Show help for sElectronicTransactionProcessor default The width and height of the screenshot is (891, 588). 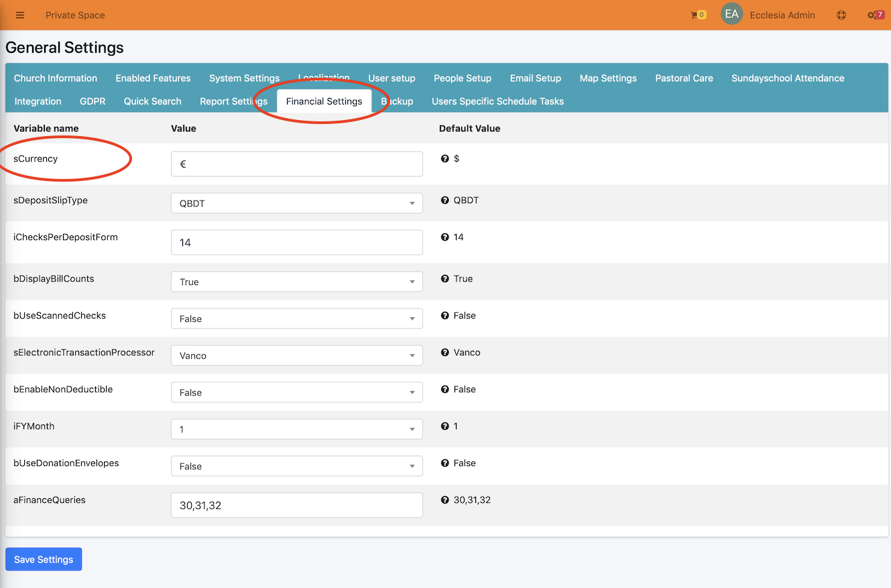tap(444, 353)
